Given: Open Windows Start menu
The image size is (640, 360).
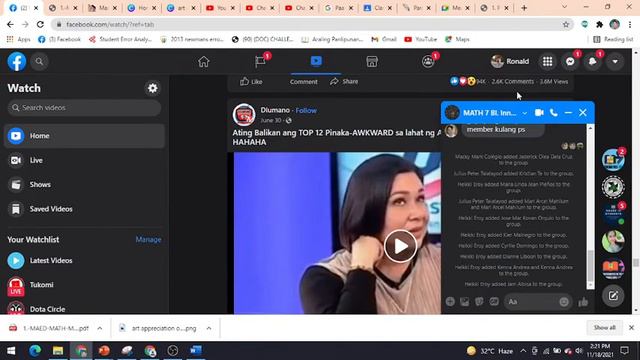Looking at the screenshot, I should click(x=11, y=351).
